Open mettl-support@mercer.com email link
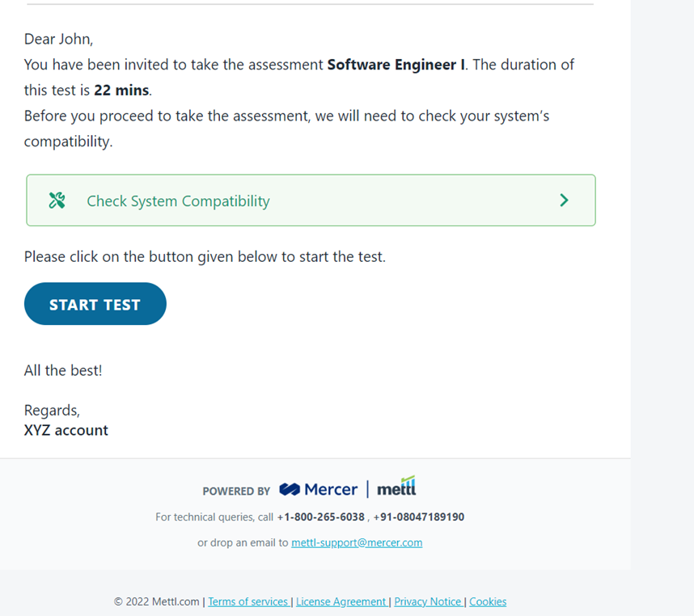The height and width of the screenshot is (616, 694). point(357,542)
